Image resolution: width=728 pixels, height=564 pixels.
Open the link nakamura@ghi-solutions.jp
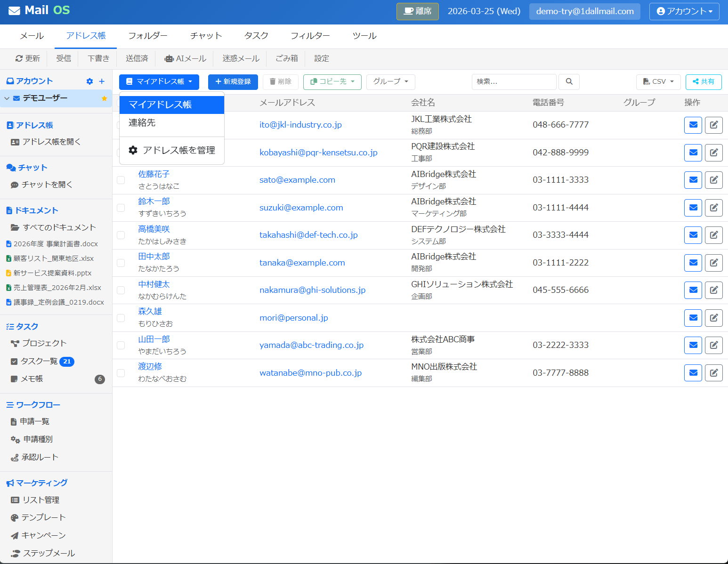tap(312, 290)
